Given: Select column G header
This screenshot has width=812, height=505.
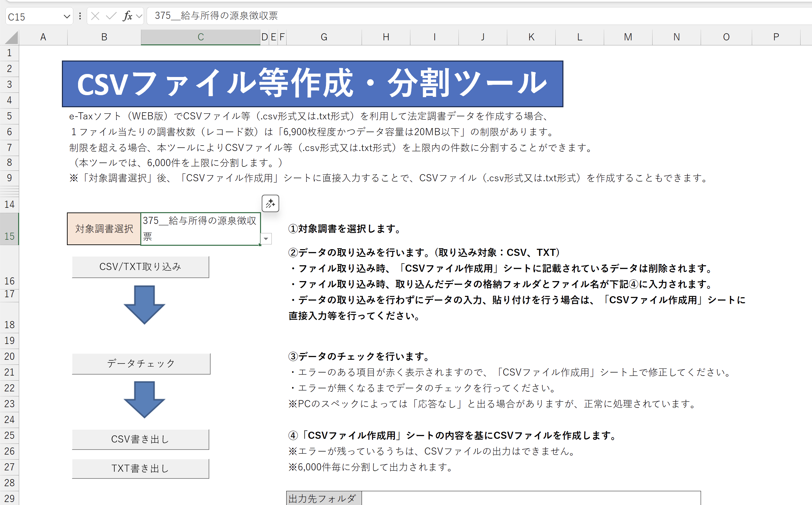Looking at the screenshot, I should pos(324,37).
